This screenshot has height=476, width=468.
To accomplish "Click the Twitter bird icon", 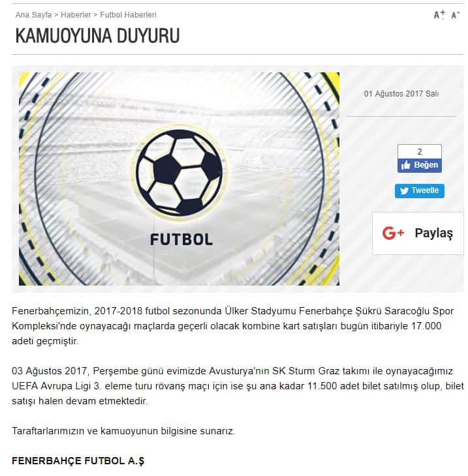I will (404, 191).
